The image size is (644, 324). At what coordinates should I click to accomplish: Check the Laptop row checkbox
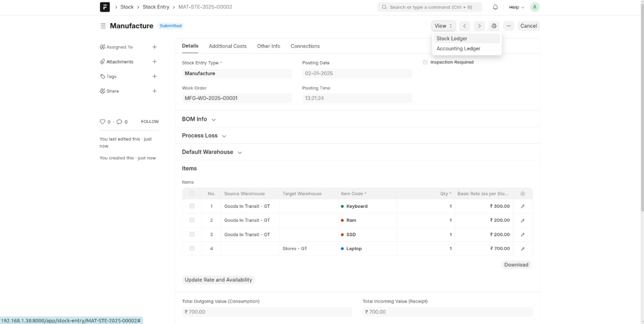192,248
